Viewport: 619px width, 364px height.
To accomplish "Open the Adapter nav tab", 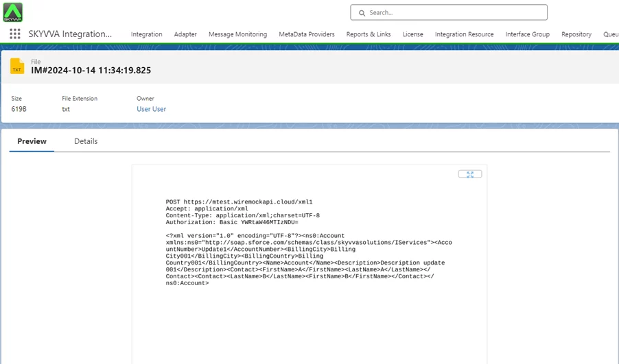I will tap(185, 34).
